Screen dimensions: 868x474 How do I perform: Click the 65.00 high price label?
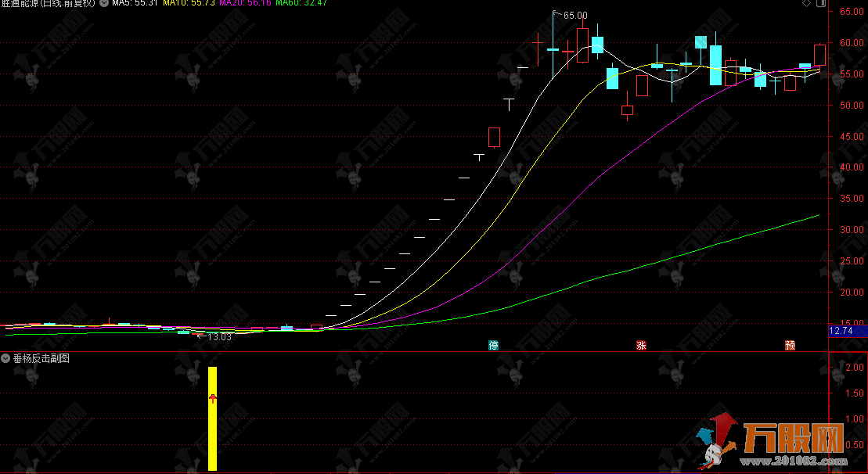click(574, 15)
